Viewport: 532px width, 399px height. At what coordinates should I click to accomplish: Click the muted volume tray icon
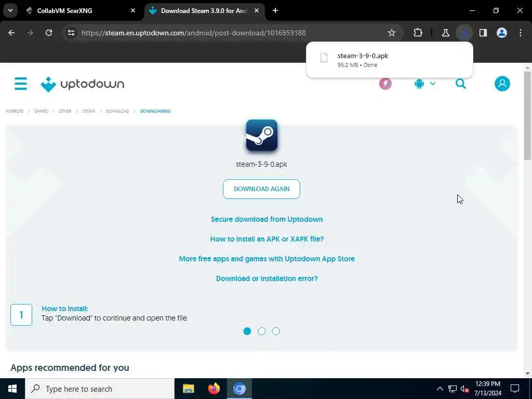(465, 389)
